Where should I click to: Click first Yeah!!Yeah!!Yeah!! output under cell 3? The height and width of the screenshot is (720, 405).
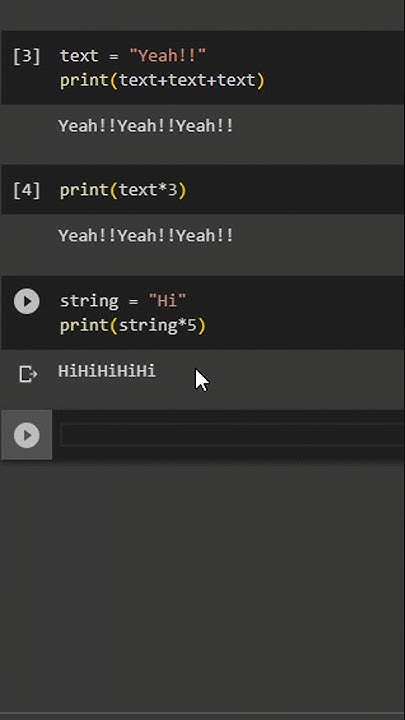click(146, 126)
